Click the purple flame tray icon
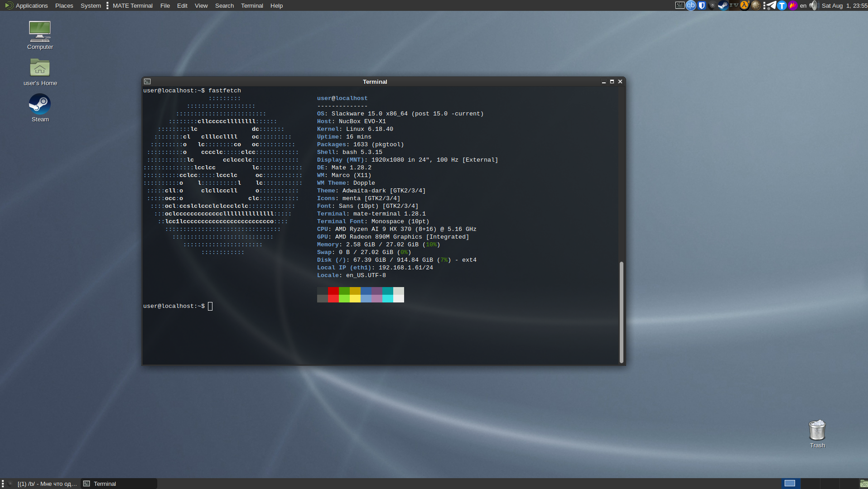 [793, 5]
